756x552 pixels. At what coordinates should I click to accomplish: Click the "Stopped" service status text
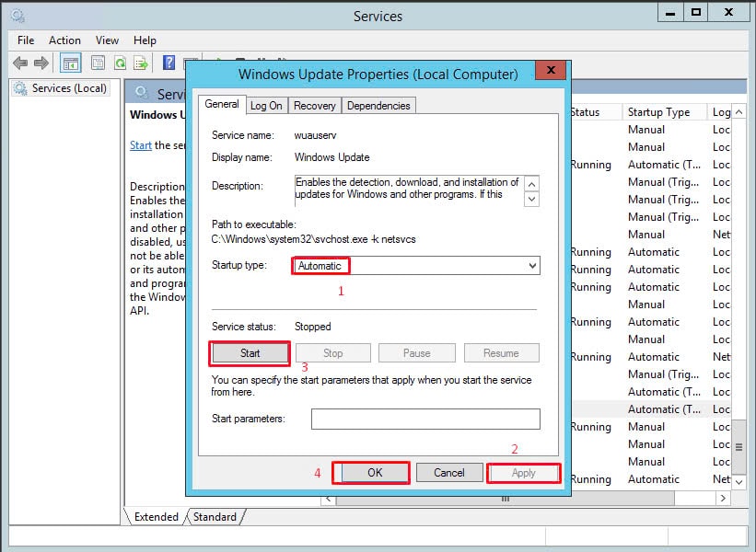(312, 327)
